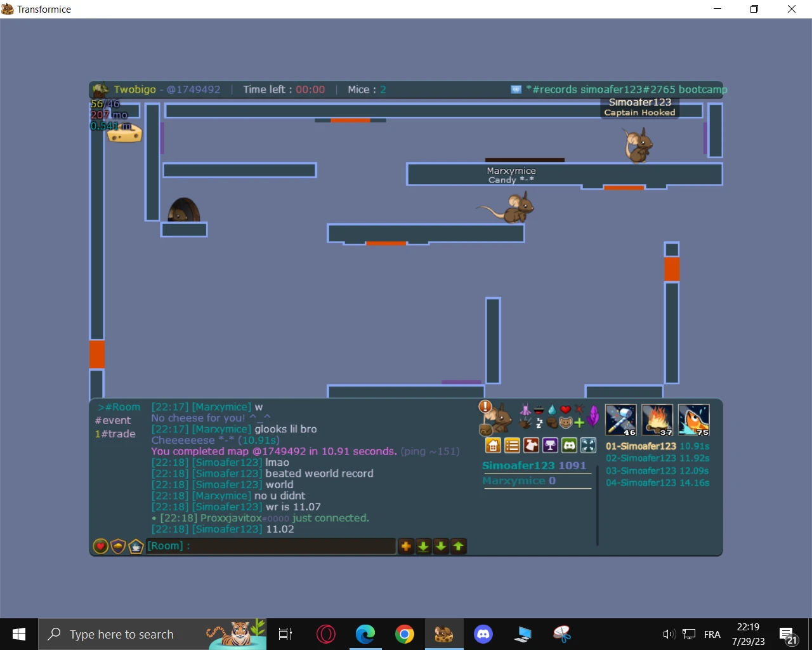Click the laugh emote mouth icon
This screenshot has width=812, height=650.
coord(539,409)
